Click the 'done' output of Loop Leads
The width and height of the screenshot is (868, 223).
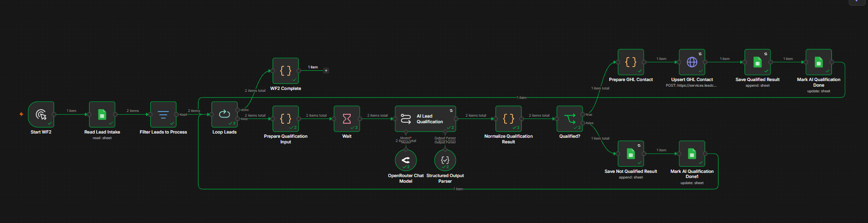click(238, 110)
